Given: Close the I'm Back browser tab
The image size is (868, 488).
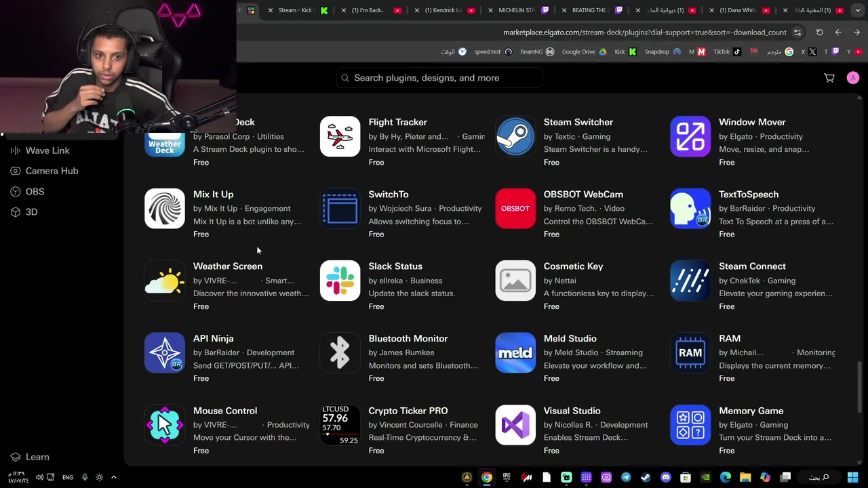Looking at the screenshot, I should pyautogui.click(x=344, y=10).
